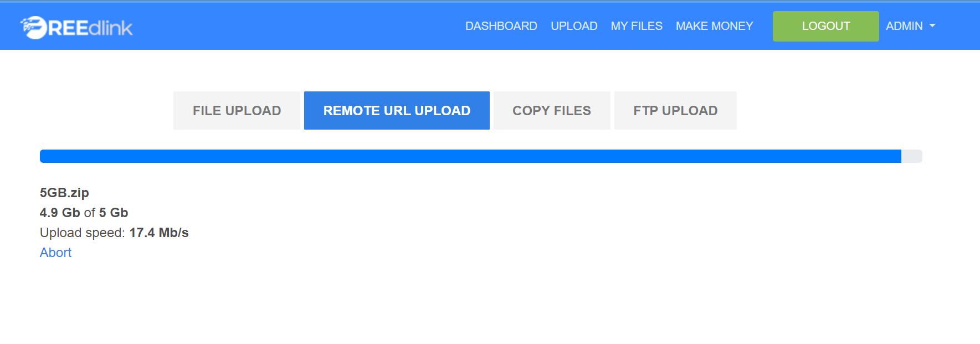Select the Remote URL Upload tab

click(x=397, y=111)
